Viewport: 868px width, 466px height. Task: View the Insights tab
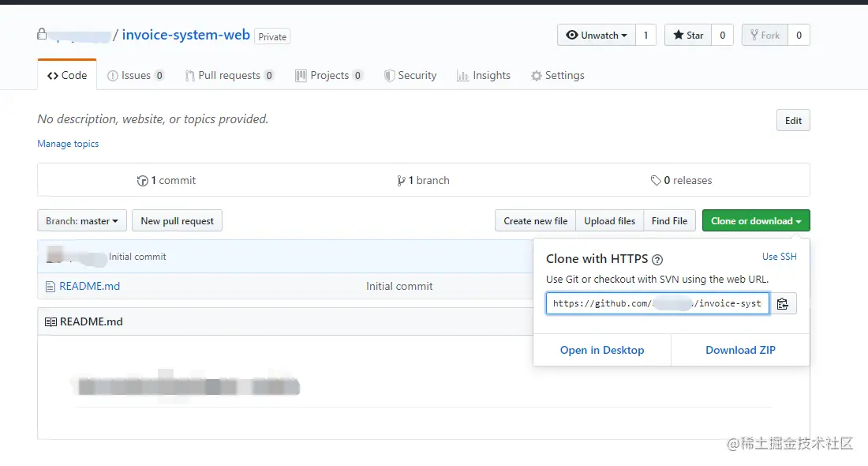point(483,75)
